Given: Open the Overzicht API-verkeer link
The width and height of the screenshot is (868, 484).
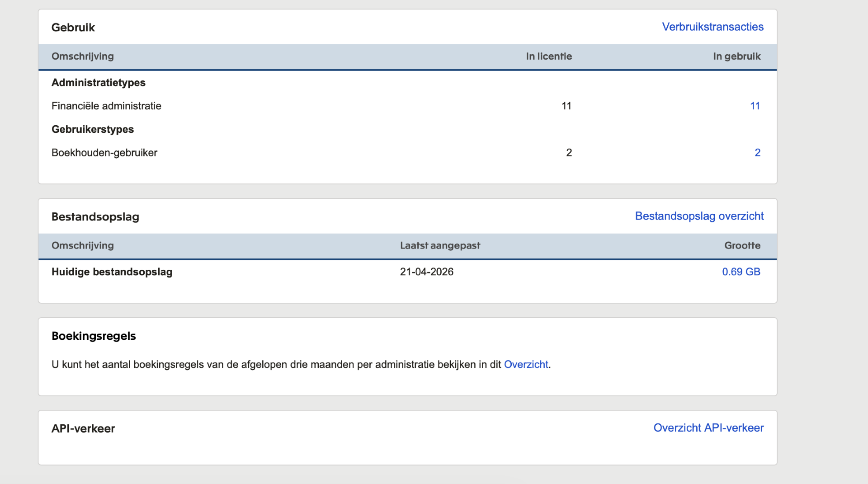Looking at the screenshot, I should [708, 428].
